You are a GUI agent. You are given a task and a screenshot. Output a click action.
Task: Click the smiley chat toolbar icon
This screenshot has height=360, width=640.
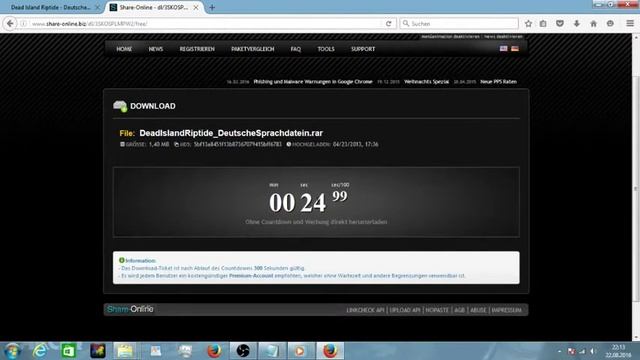[x=610, y=24]
